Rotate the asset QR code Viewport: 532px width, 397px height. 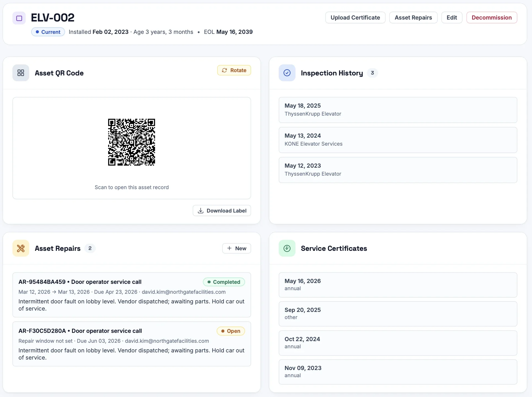pos(234,70)
